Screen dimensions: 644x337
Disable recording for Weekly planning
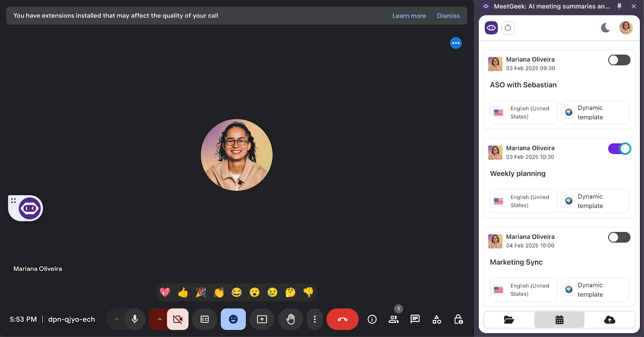click(619, 149)
